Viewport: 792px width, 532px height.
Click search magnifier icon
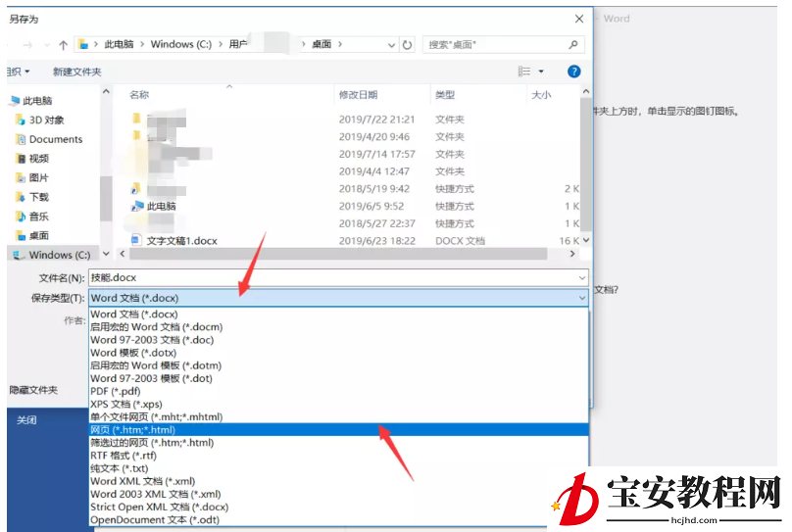(x=573, y=44)
